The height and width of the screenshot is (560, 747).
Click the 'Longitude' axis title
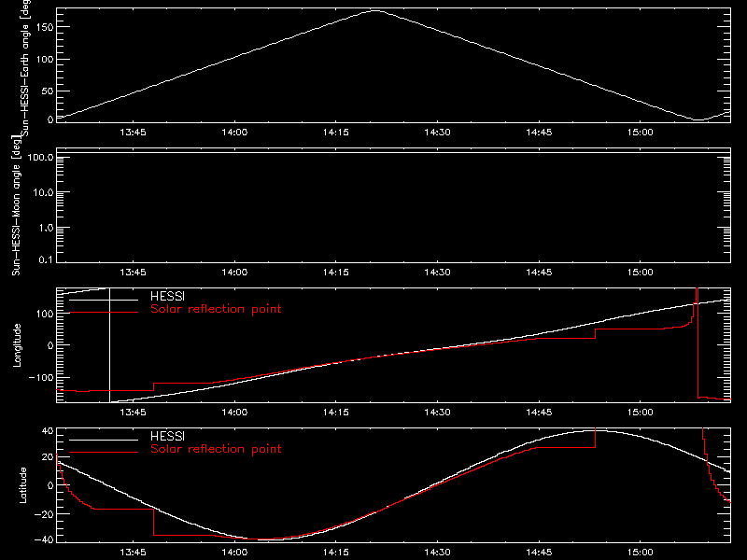pos(17,345)
